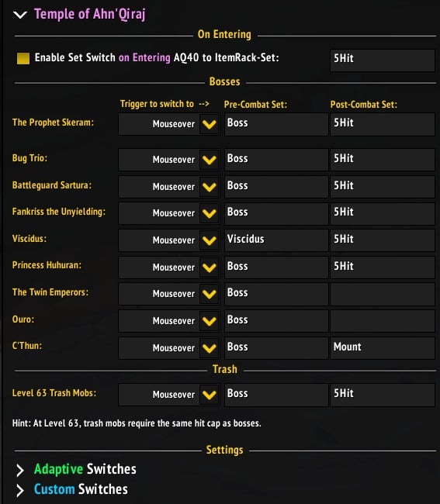Open the Viscidus trigger dropdown arrow
Image resolution: width=440 pixels, height=504 pixels.
point(210,240)
